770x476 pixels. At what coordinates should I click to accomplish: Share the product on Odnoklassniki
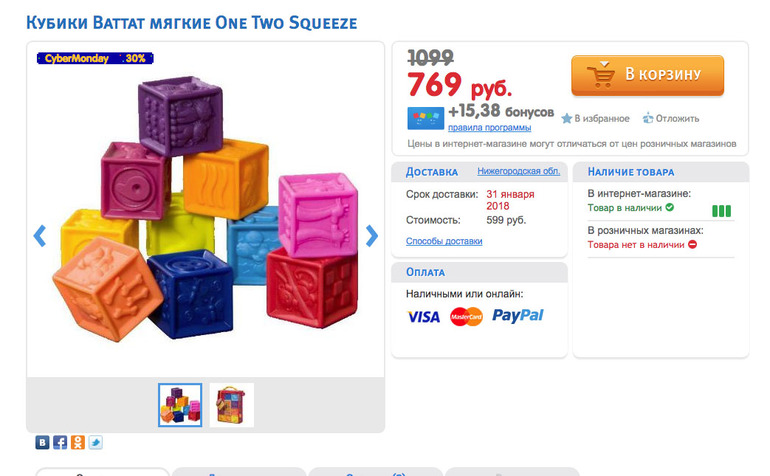(x=78, y=442)
